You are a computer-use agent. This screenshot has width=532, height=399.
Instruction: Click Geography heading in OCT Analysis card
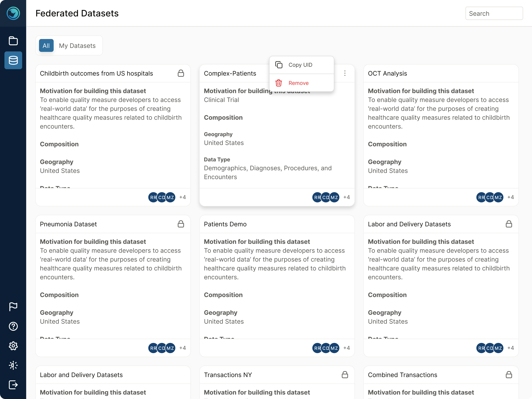385,162
